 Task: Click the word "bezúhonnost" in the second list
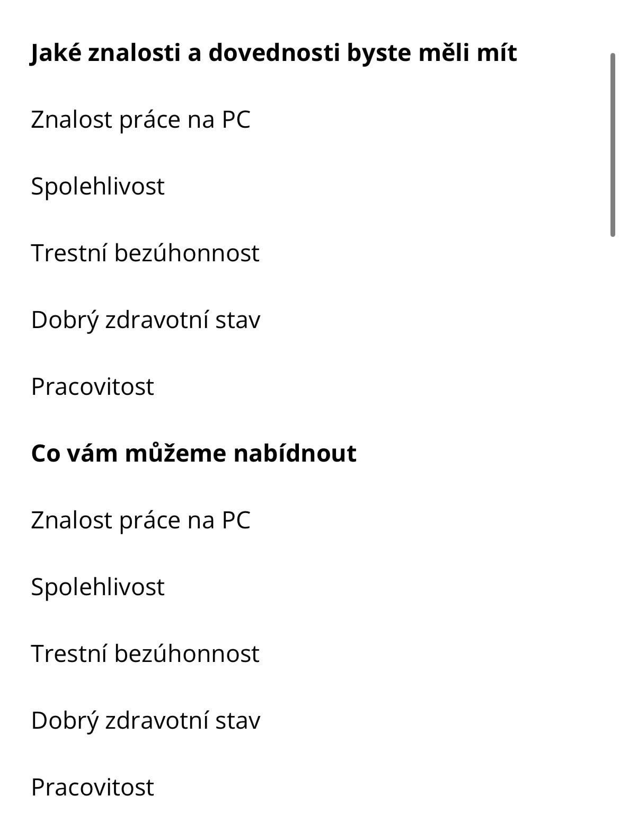coord(187,653)
